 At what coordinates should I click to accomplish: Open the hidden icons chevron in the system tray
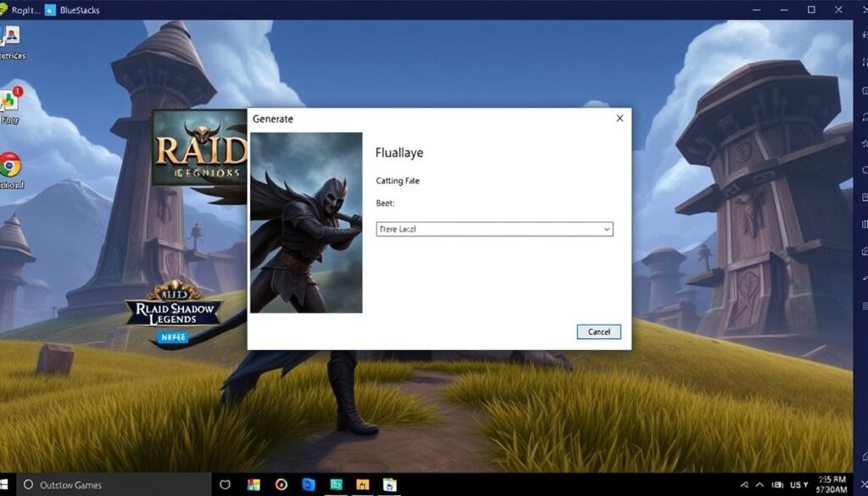(759, 484)
